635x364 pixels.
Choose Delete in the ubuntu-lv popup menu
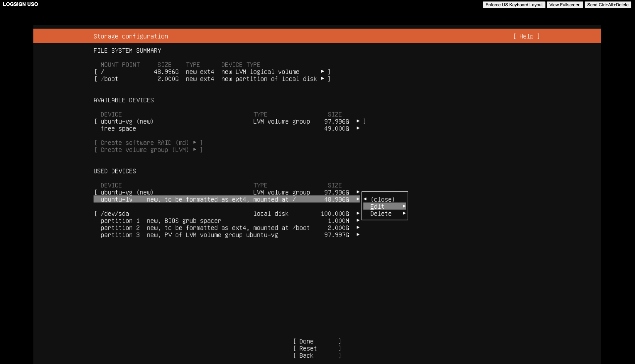click(x=384, y=214)
